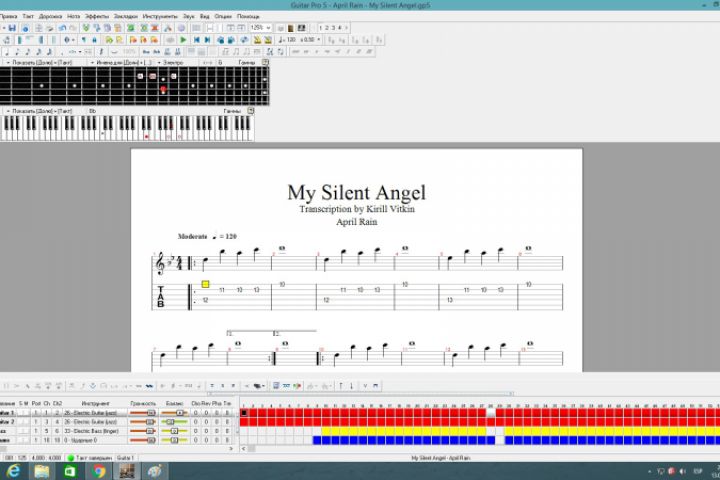Toggle solo for first guitar track
The width and height of the screenshot is (720, 480).
pyautogui.click(x=21, y=412)
